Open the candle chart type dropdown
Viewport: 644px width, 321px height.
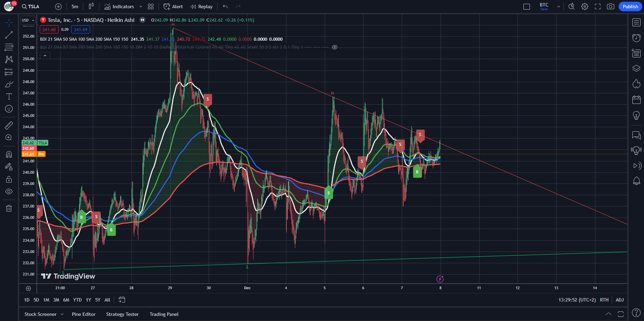[x=91, y=6]
